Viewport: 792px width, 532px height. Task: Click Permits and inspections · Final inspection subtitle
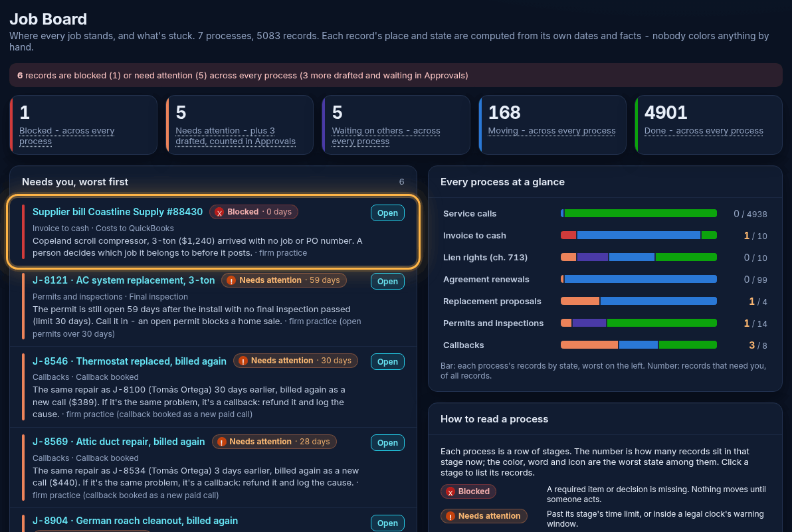pyautogui.click(x=110, y=297)
